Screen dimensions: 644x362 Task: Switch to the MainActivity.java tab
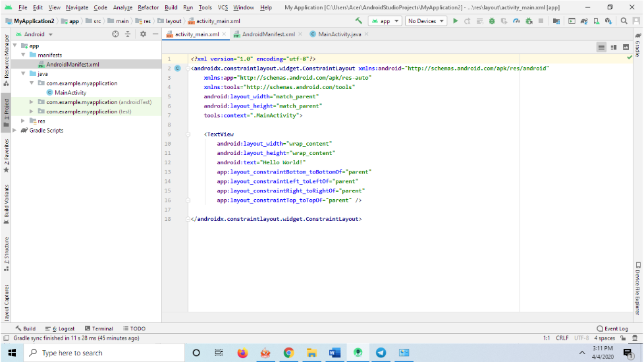[x=335, y=34]
